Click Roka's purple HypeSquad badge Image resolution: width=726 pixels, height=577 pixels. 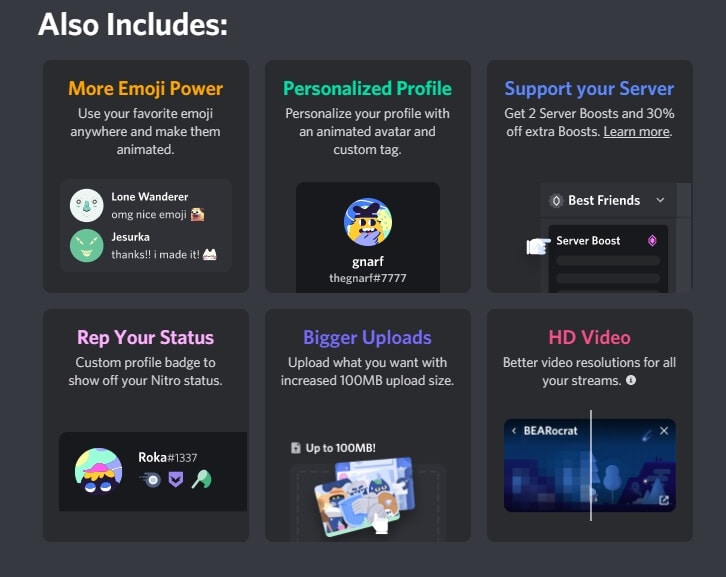coord(175,480)
